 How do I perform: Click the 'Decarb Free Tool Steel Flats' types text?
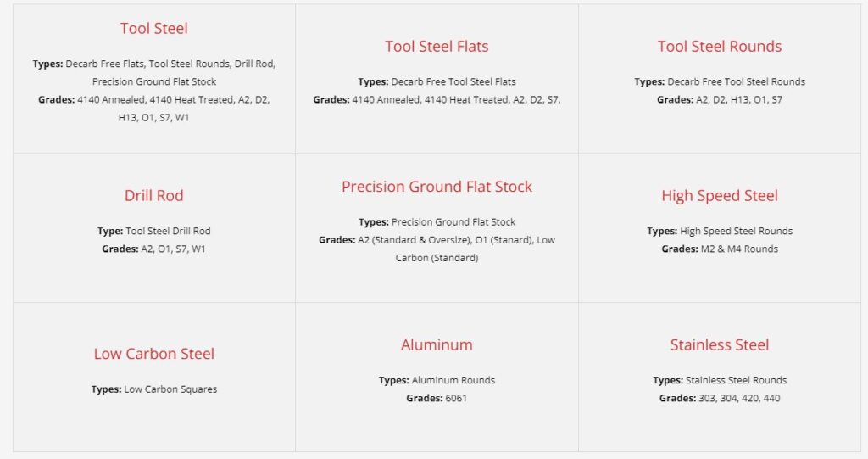point(453,81)
